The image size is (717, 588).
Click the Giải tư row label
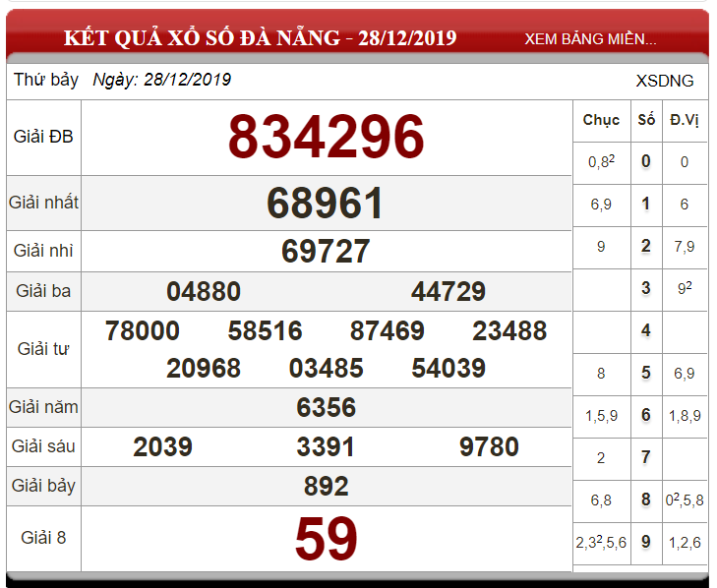(43, 349)
